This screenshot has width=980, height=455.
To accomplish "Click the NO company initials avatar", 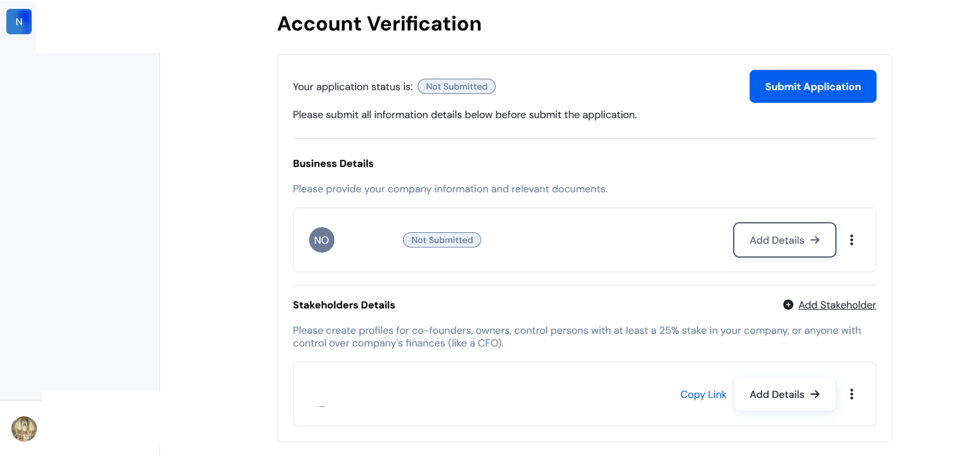I will tap(322, 240).
